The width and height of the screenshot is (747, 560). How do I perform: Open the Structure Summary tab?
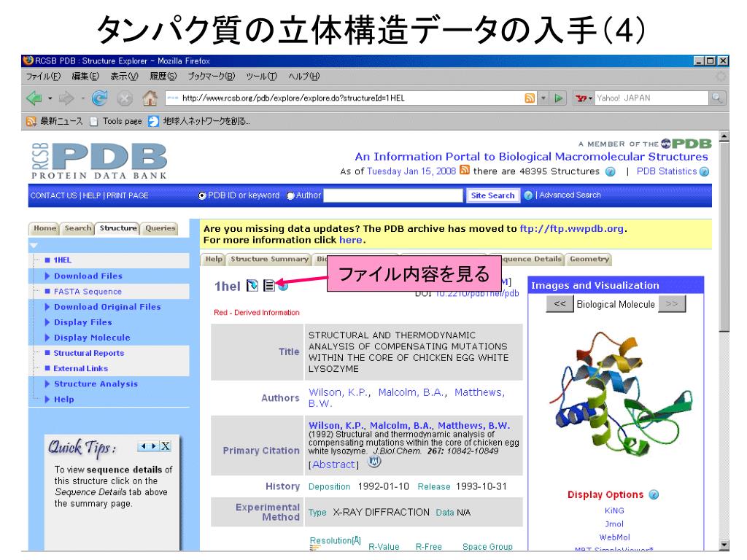click(x=269, y=259)
